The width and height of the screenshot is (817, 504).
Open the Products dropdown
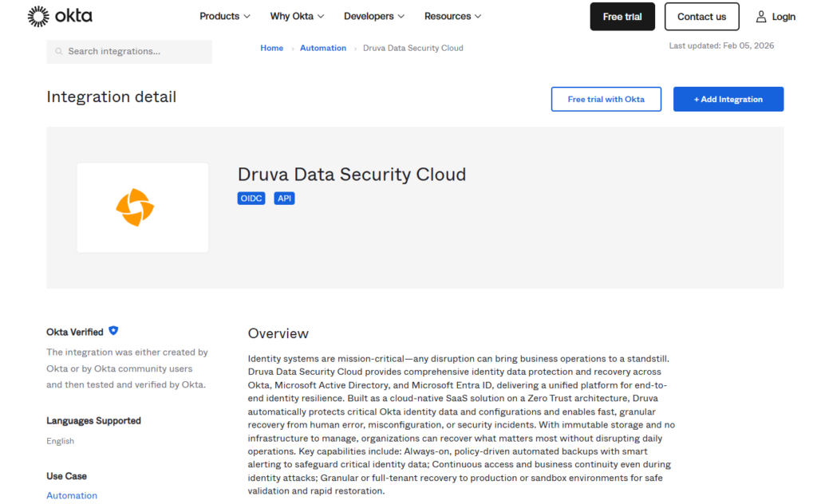coord(225,16)
